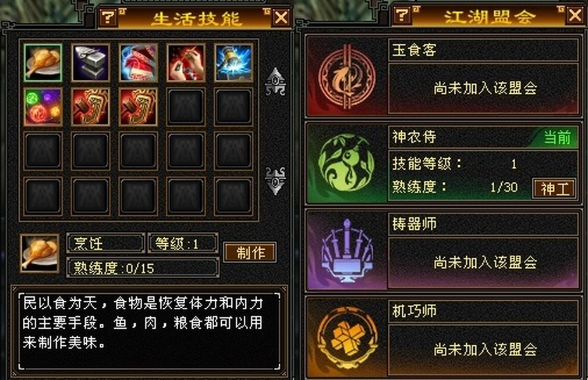588x380 pixels.
Task: Select the colorful potion orbs skill icon
Action: (42, 107)
